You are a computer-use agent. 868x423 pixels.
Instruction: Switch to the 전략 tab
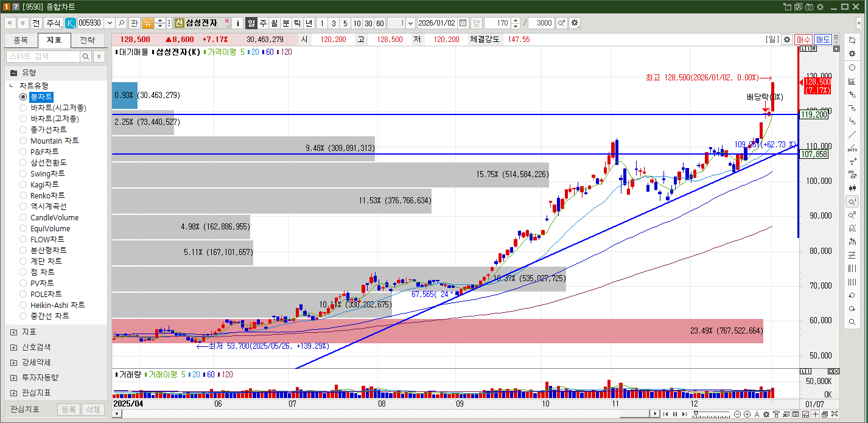88,41
